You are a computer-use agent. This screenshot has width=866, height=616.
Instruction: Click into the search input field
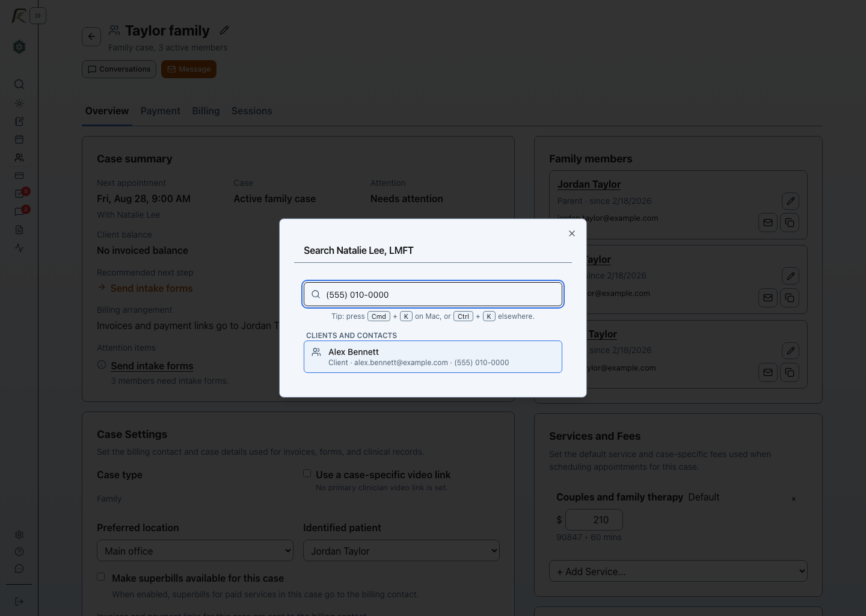coord(433,294)
